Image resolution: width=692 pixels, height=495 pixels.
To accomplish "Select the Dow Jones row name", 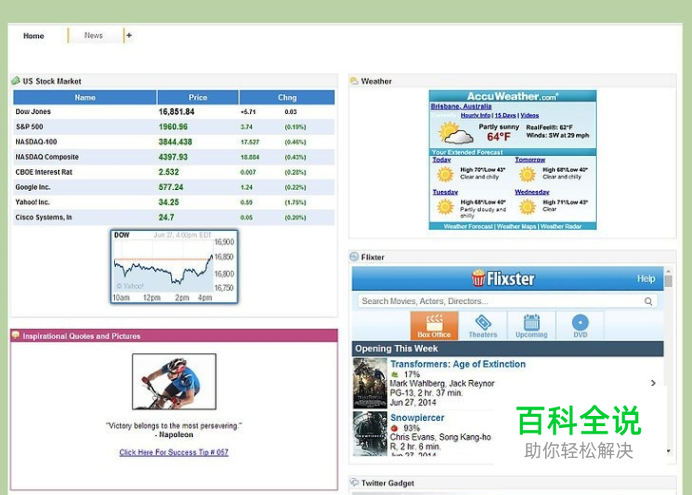I will pos(33,112).
